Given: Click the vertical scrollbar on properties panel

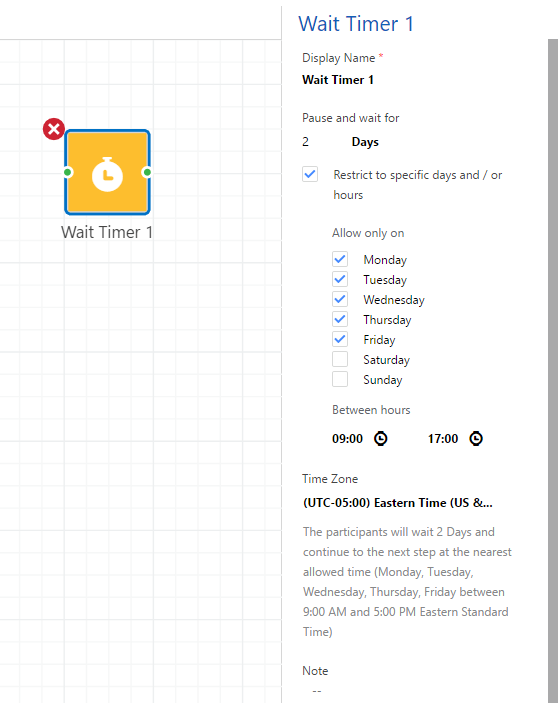Looking at the screenshot, I should point(553,371).
